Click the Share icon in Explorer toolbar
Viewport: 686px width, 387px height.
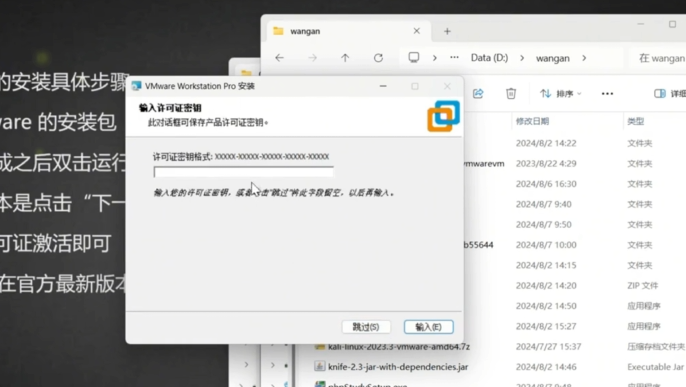click(478, 94)
